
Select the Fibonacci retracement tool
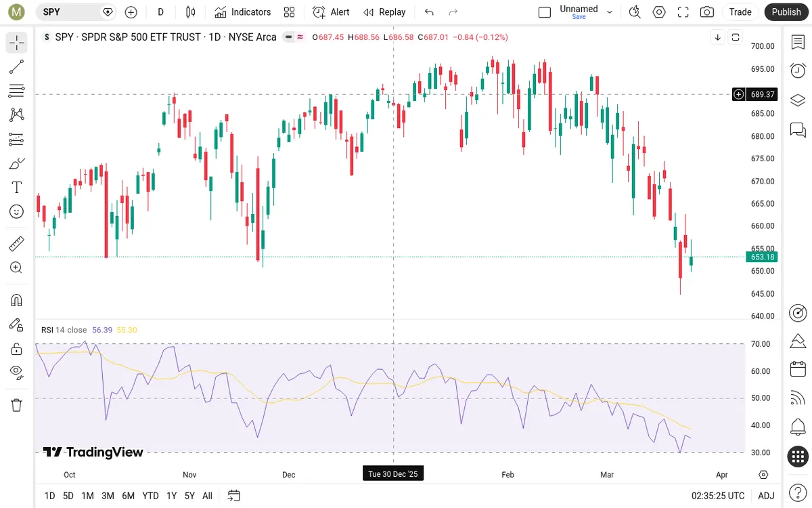tap(17, 91)
